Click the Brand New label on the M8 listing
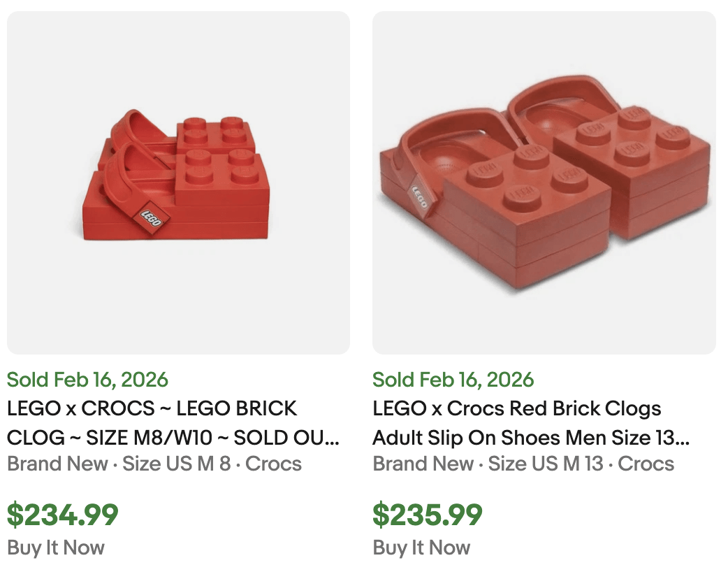 (57, 464)
